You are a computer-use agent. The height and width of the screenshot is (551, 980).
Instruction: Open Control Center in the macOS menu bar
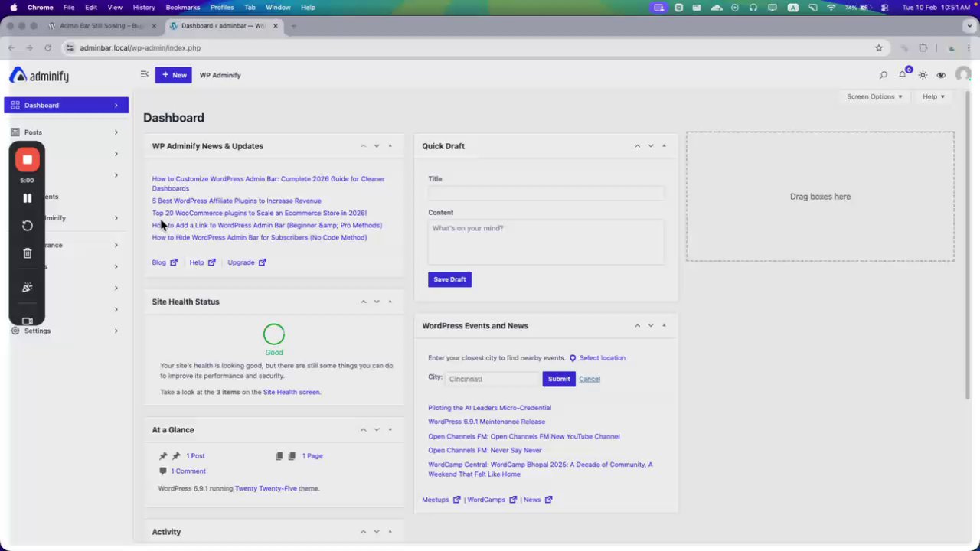885,7
